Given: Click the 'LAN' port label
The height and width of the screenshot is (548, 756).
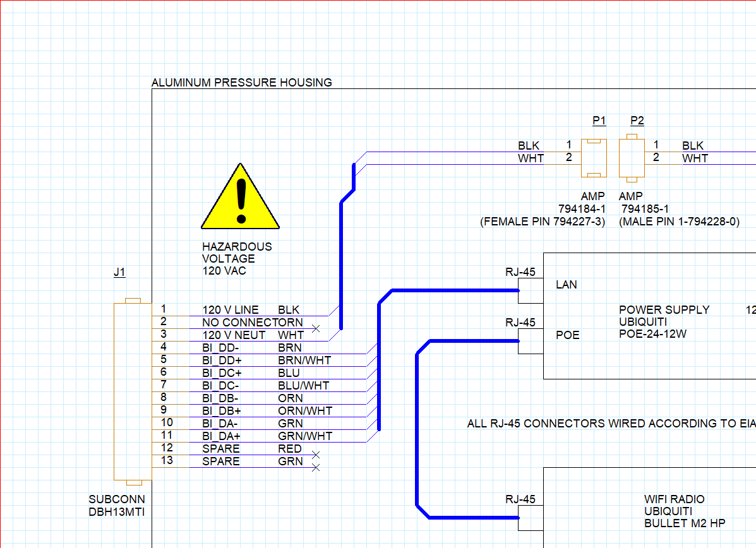Looking at the screenshot, I should tap(567, 284).
